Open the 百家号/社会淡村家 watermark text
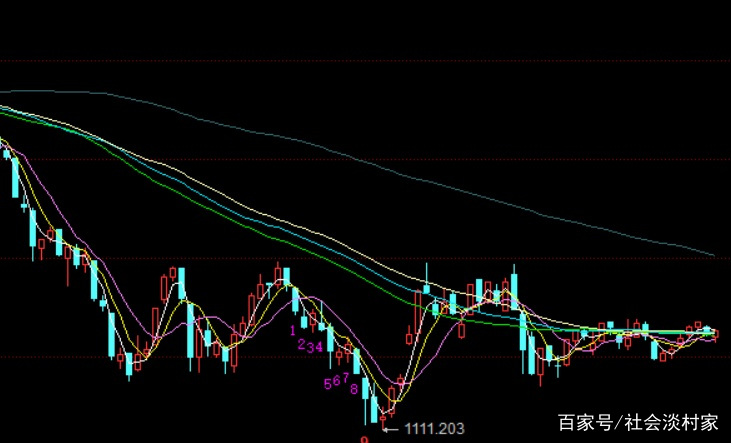This screenshot has height=443, width=731. click(638, 421)
